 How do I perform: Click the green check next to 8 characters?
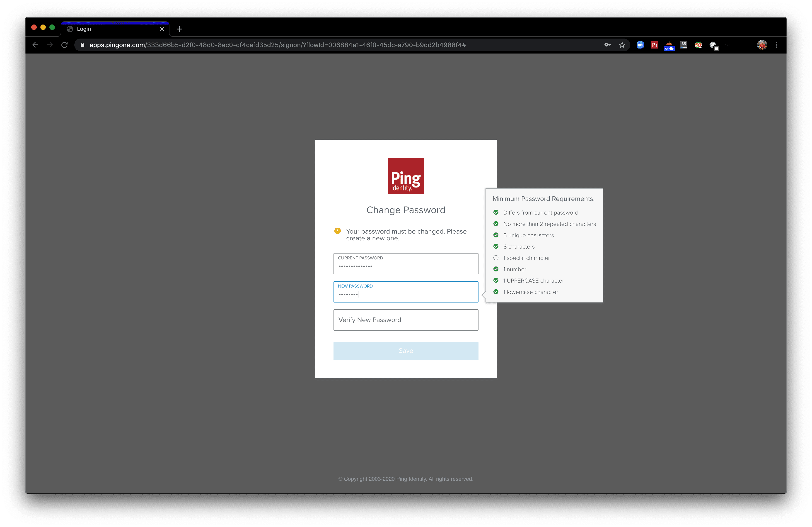point(496,246)
